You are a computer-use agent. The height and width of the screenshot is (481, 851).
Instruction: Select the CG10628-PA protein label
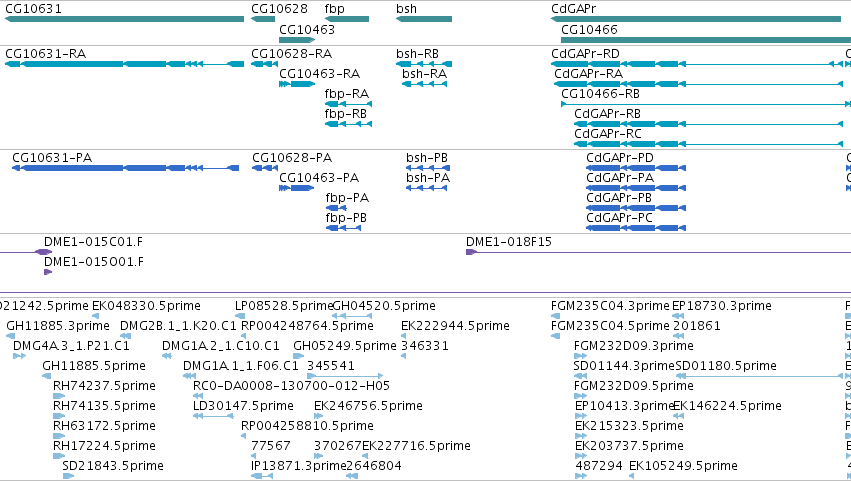[x=292, y=158]
